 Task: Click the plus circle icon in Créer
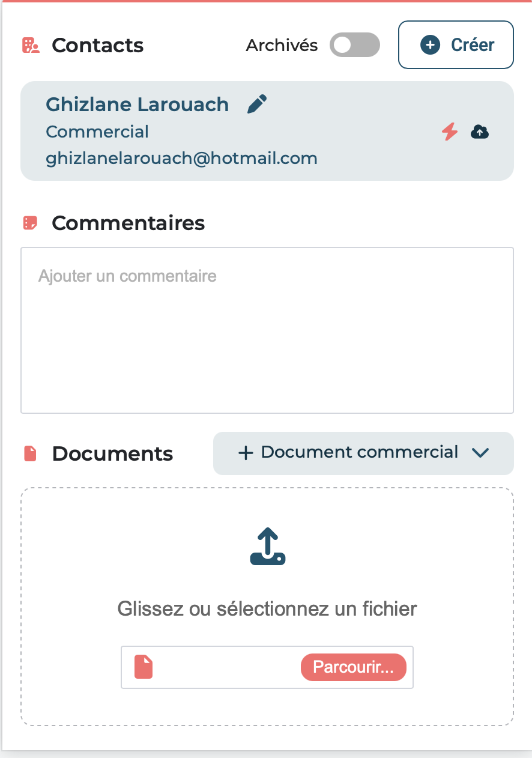430,45
